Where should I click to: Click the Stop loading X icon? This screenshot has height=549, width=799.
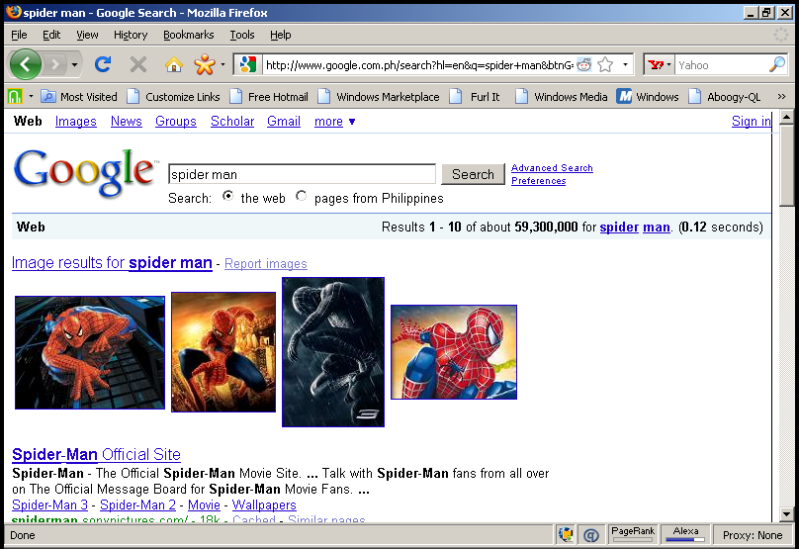tap(138, 65)
